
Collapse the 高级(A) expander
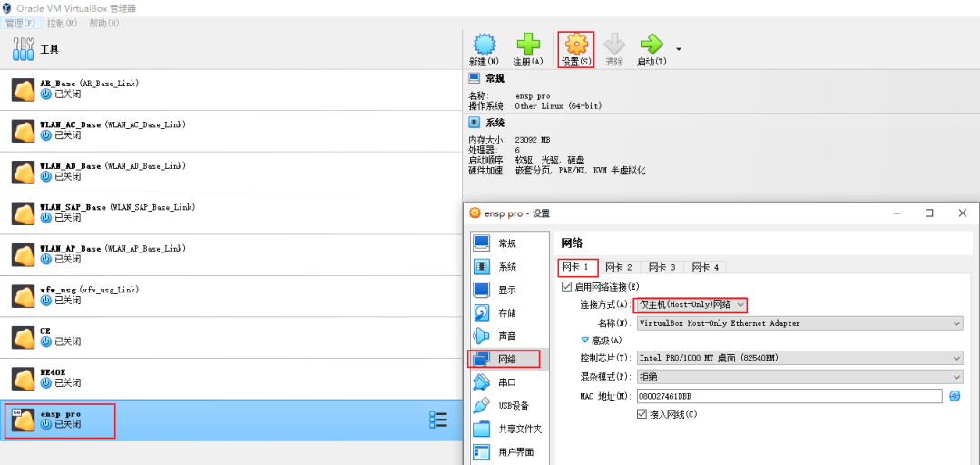[x=585, y=340]
